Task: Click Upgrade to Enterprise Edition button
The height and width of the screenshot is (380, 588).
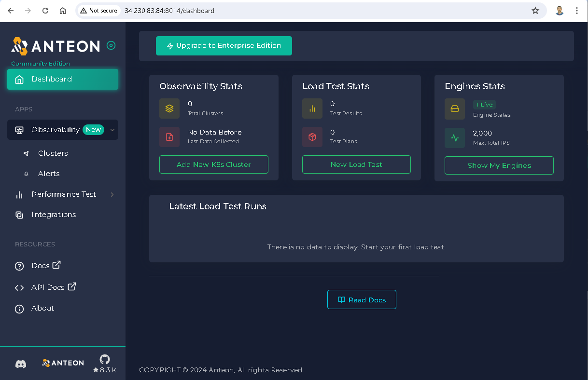Action: [224, 46]
